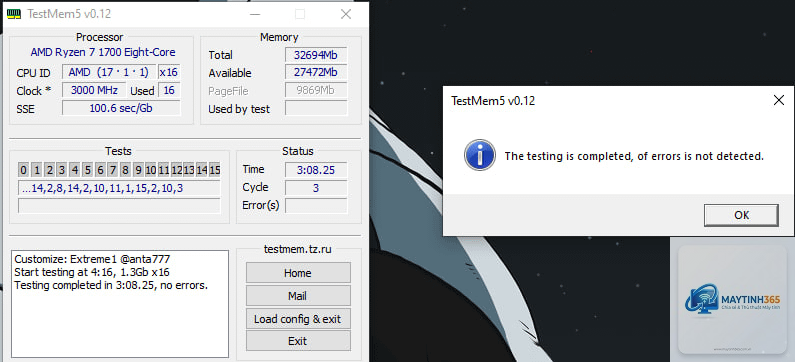Click the Mail button
This screenshot has height=362, width=795.
coord(298,296)
